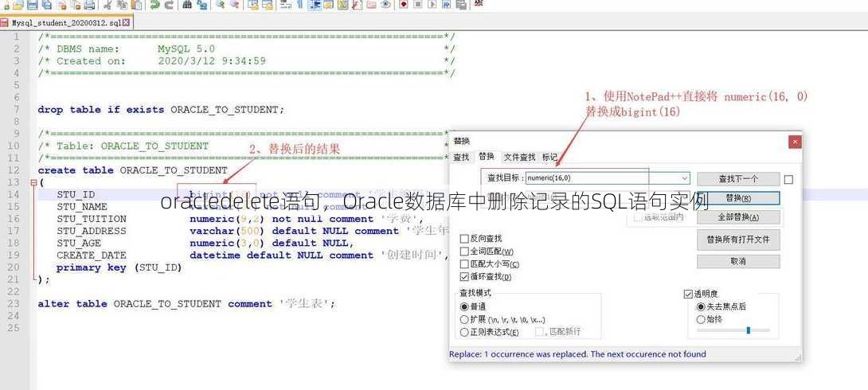Screen dimensions: 868x390
Task: Select the 扩展 search mode radio
Action: (x=464, y=319)
